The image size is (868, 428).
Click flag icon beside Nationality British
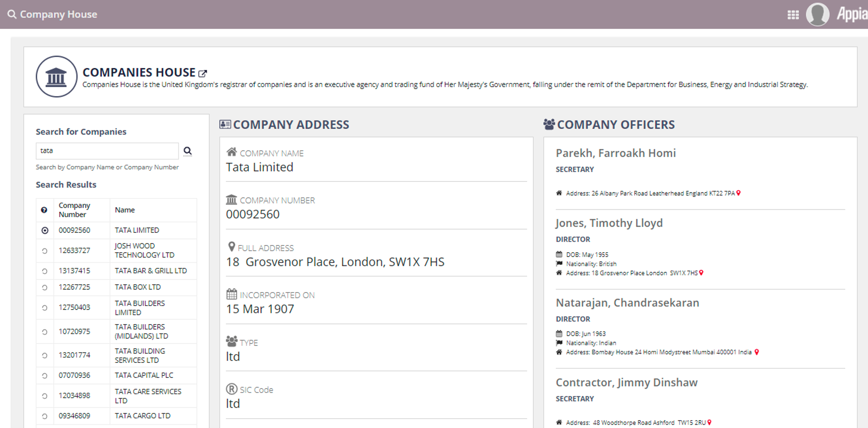559,264
